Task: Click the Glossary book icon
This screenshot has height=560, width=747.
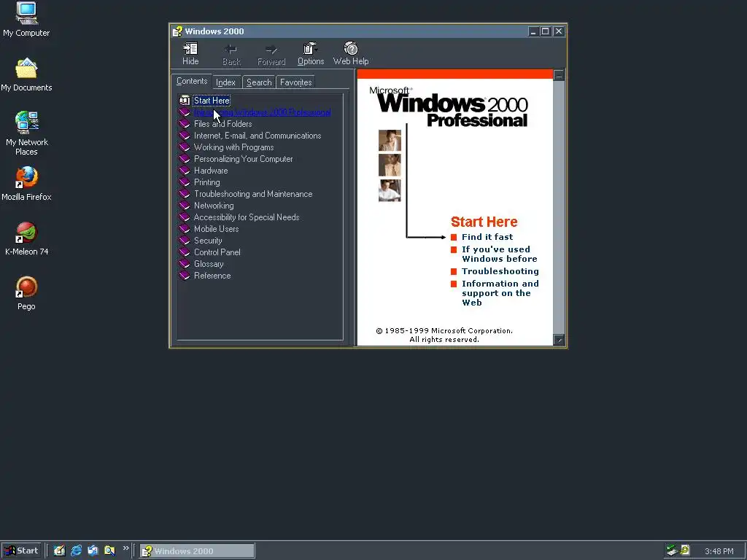Action: (x=185, y=264)
